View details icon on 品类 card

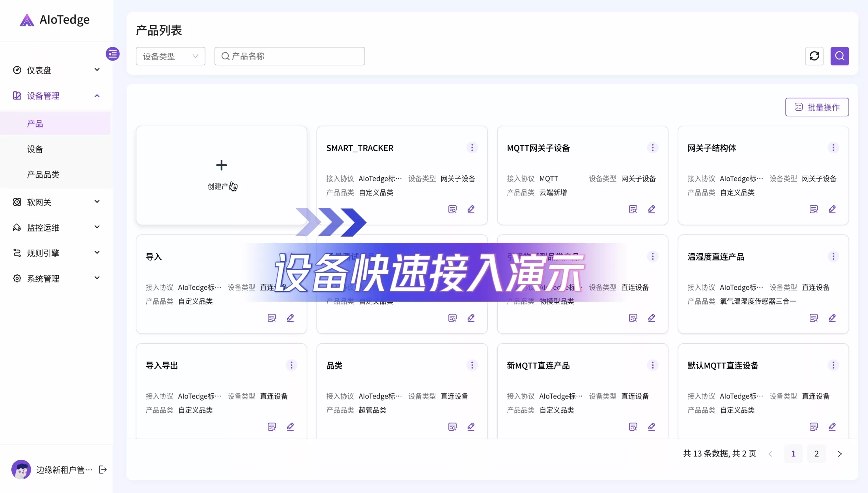click(x=452, y=427)
